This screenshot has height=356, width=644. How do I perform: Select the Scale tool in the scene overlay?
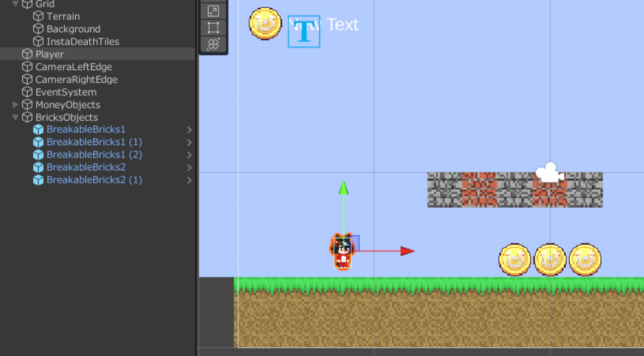(x=213, y=11)
